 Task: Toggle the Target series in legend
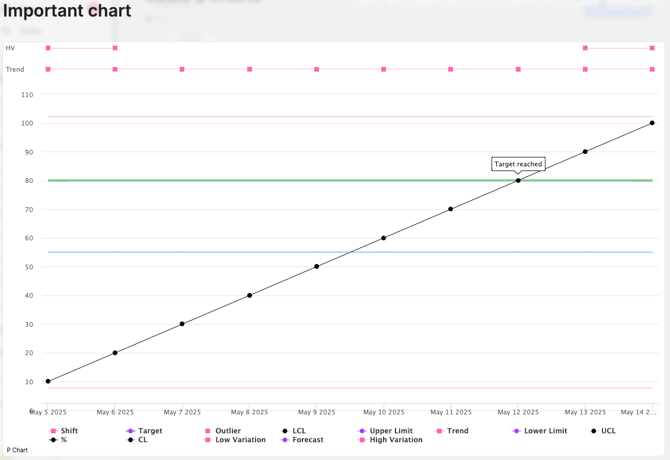144,431
